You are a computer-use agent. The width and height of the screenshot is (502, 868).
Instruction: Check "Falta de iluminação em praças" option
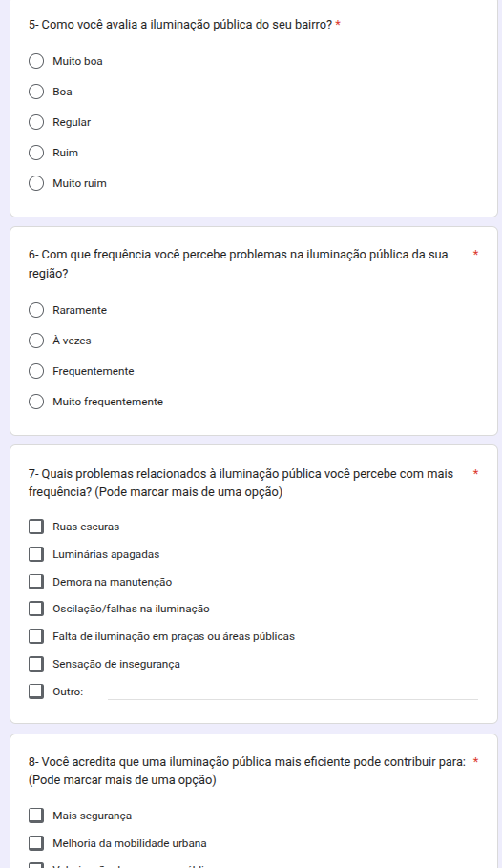pyautogui.click(x=36, y=636)
